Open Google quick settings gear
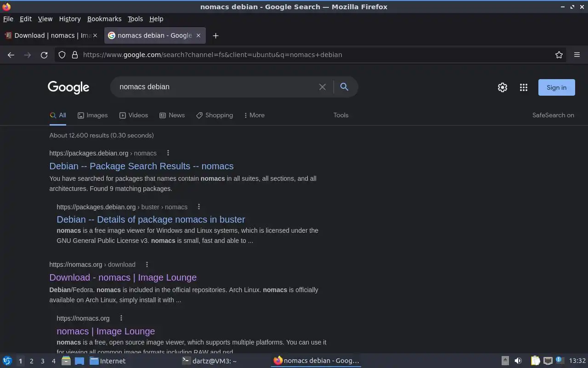Image resolution: width=588 pixels, height=368 pixels. pos(503,87)
